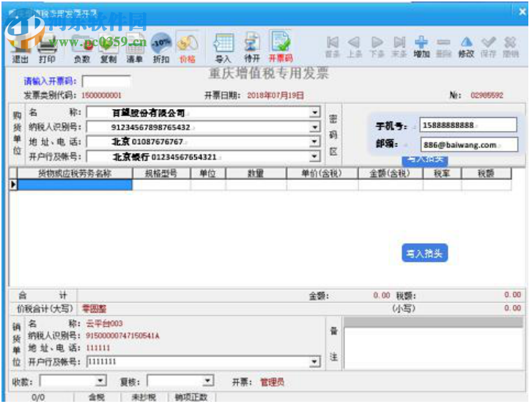This screenshot has width=532, height=404.
Task: Click the 管理员 issuer name
Action: coord(272,382)
